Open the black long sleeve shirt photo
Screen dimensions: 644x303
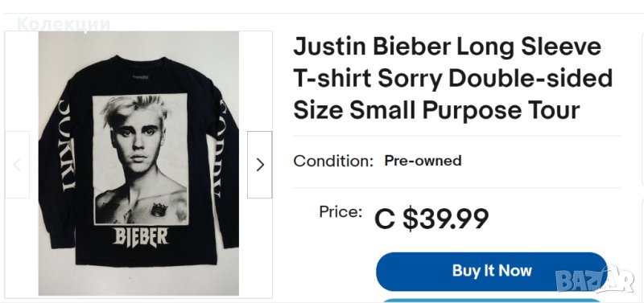(138, 163)
